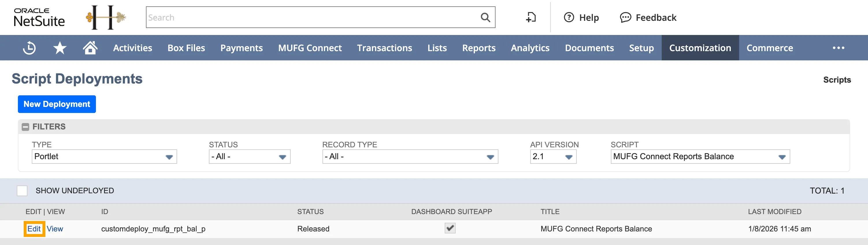Edit the customdeploy_mufg_rpt_bal_p deployment
The width and height of the screenshot is (868, 245).
[x=34, y=229]
